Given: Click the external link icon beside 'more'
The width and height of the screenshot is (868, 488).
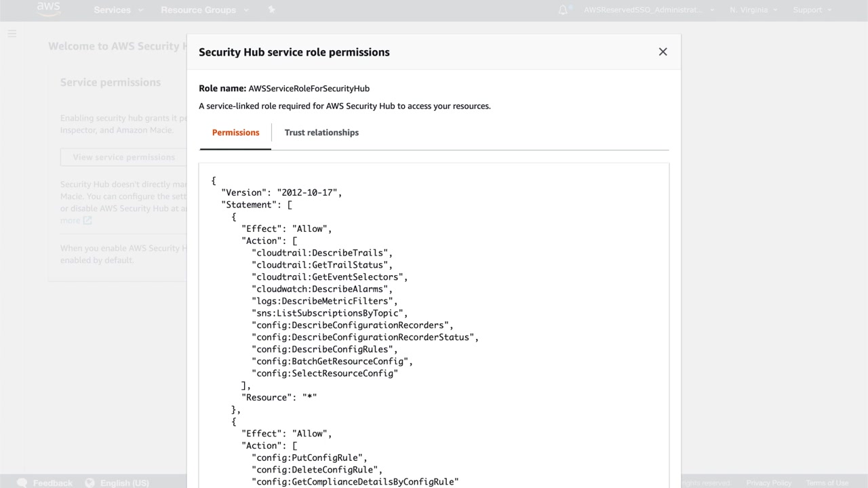Looking at the screenshot, I should (87, 220).
